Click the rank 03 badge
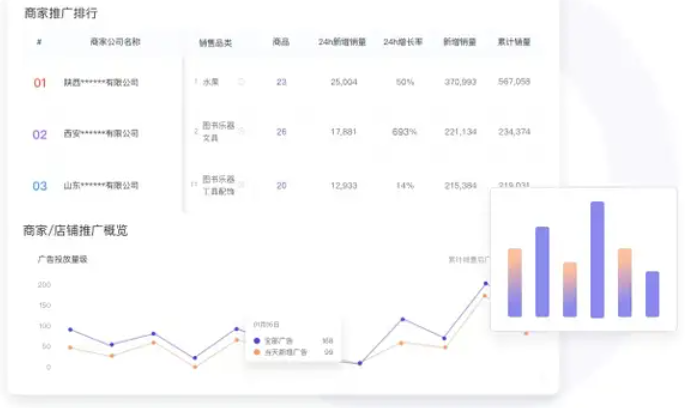 [40, 185]
